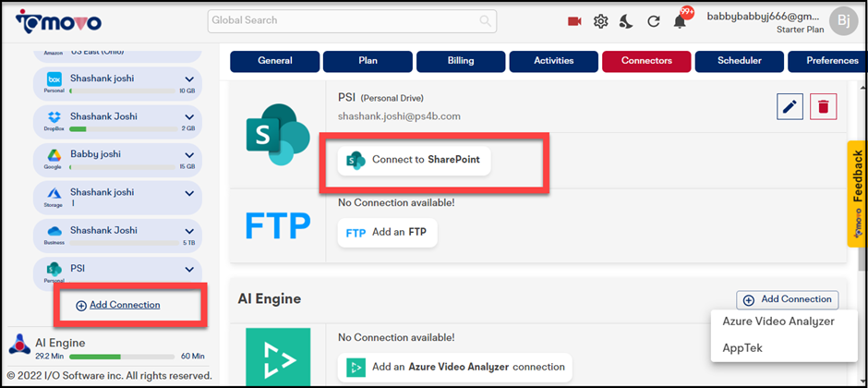
Task: Switch to dark mode with the moon icon
Action: (626, 21)
